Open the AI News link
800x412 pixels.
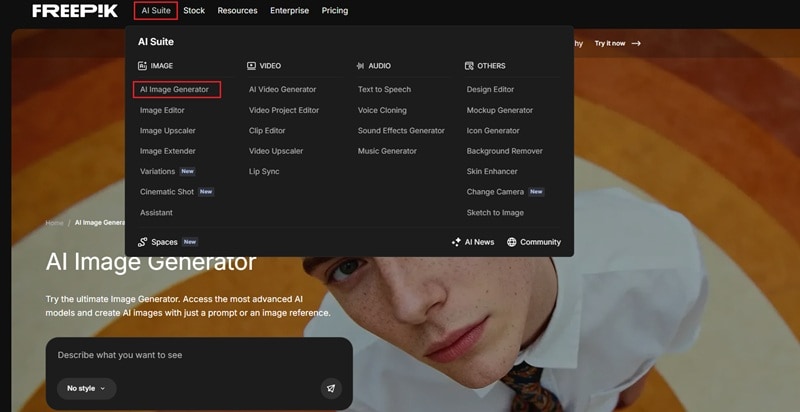point(480,242)
